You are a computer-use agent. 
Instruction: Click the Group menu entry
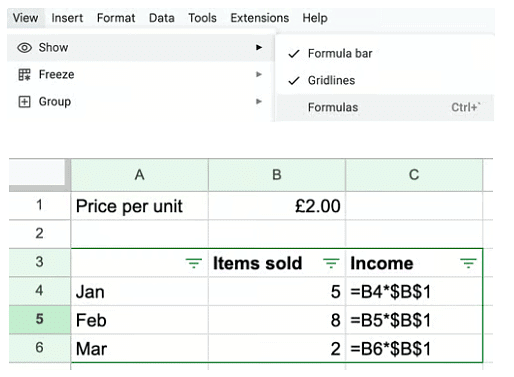pos(141,101)
